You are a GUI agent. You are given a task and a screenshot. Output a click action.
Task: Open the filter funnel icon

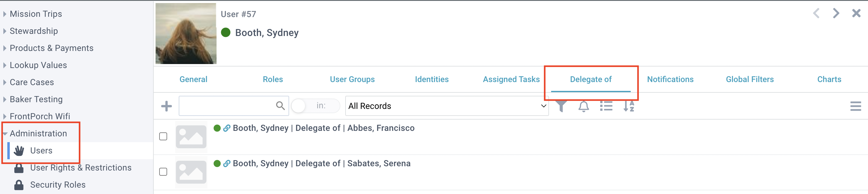(x=561, y=106)
